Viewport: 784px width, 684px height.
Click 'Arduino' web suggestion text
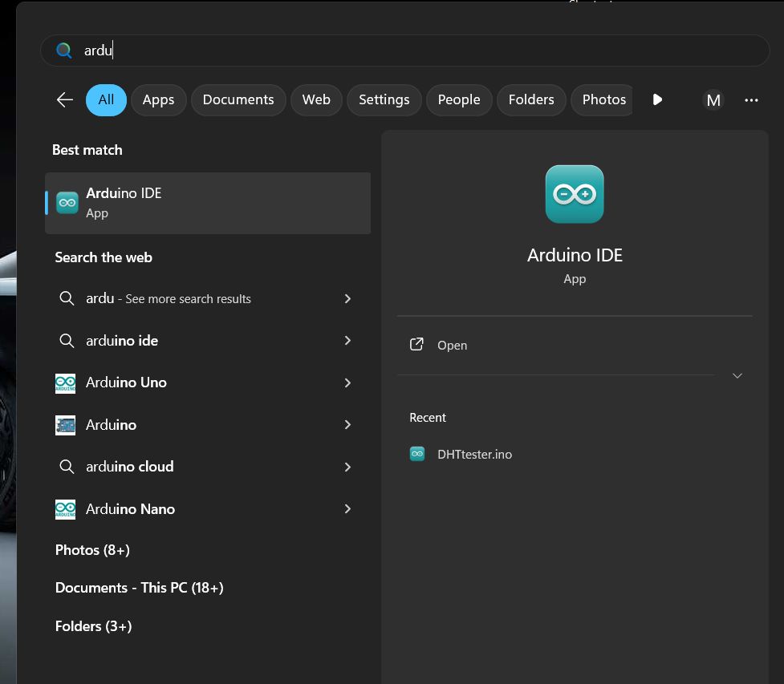point(111,425)
